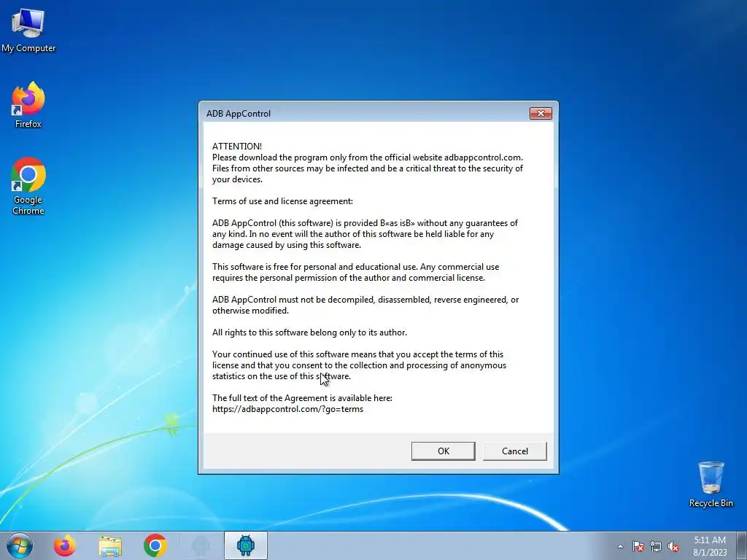
Task: Open the Action Center flag icon
Action: [x=638, y=546]
